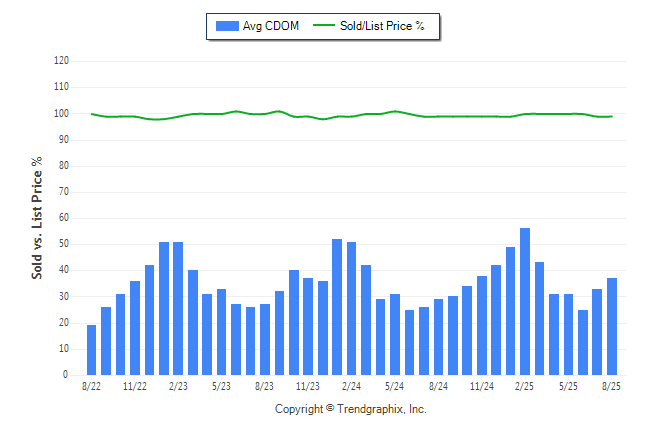Click the 5/25 bar
The width and height of the screenshot is (646, 434).
tap(569, 334)
